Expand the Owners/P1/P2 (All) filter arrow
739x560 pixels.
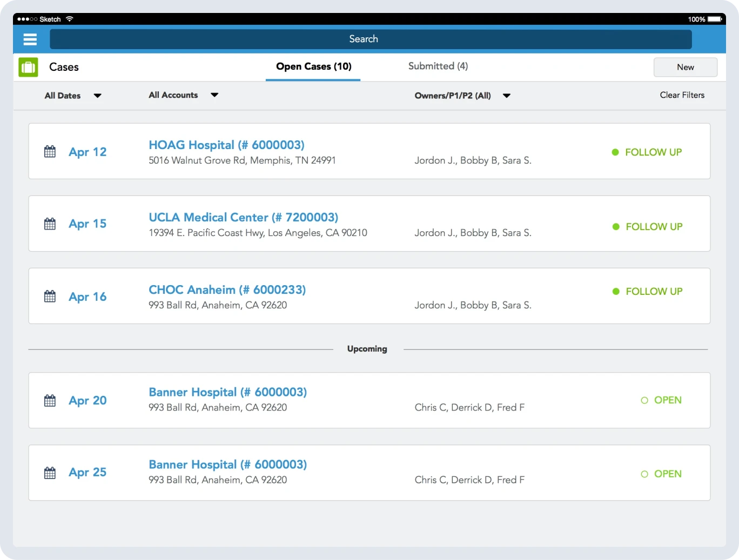507,96
